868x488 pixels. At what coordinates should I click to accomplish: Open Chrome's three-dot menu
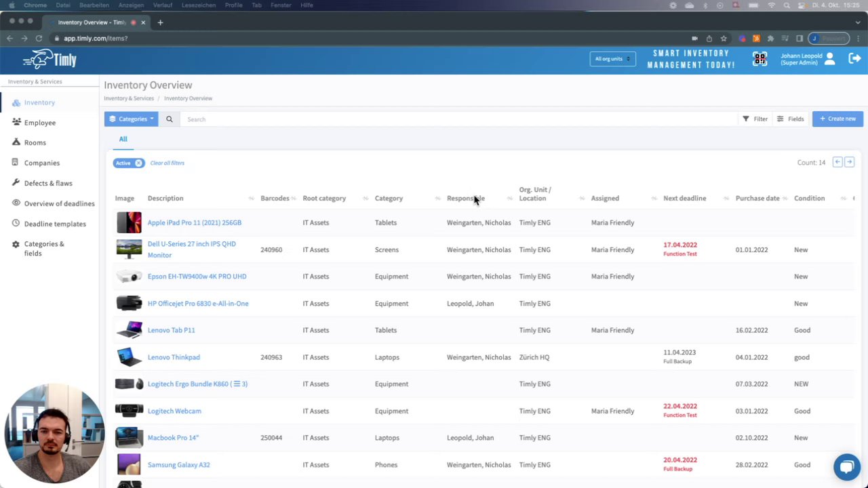pos(858,39)
